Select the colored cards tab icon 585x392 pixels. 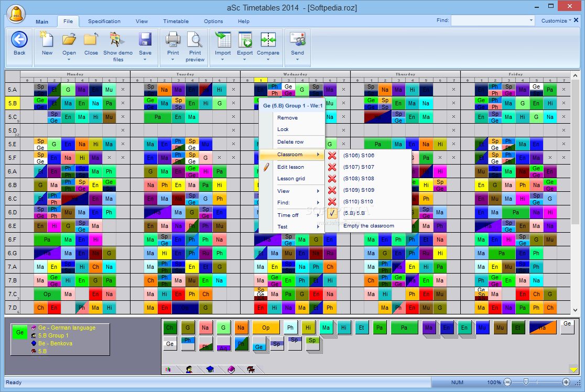click(x=168, y=369)
